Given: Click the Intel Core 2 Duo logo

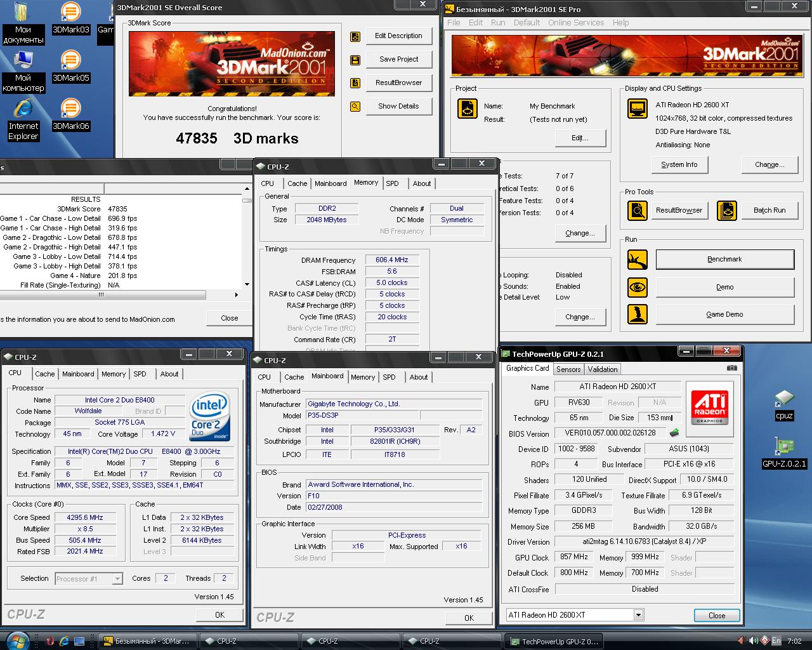Looking at the screenshot, I should pyautogui.click(x=210, y=416).
